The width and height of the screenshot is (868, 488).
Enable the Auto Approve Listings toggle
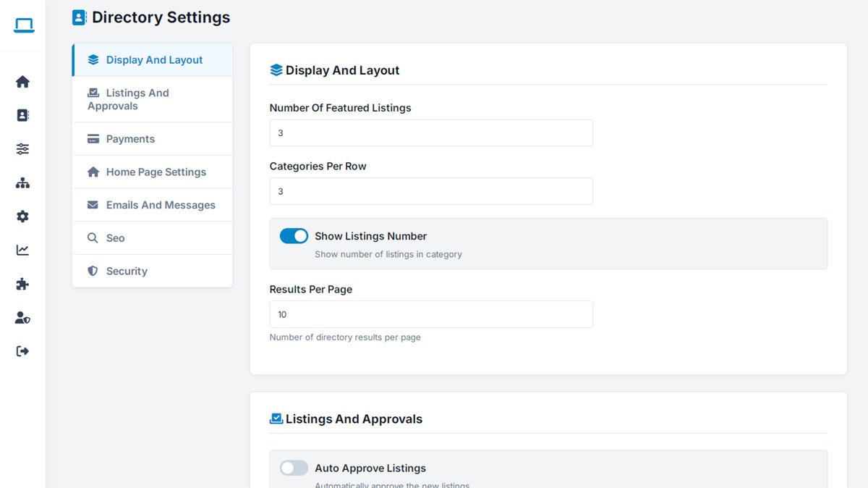point(294,468)
